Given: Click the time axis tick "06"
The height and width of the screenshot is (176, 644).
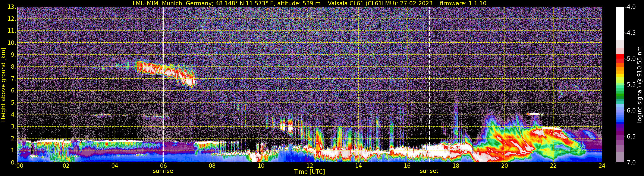Looking at the screenshot, I should tap(163, 166).
